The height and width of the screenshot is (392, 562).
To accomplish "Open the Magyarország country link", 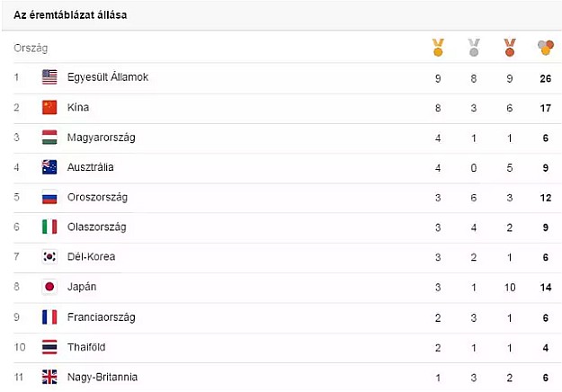I will coord(103,138).
